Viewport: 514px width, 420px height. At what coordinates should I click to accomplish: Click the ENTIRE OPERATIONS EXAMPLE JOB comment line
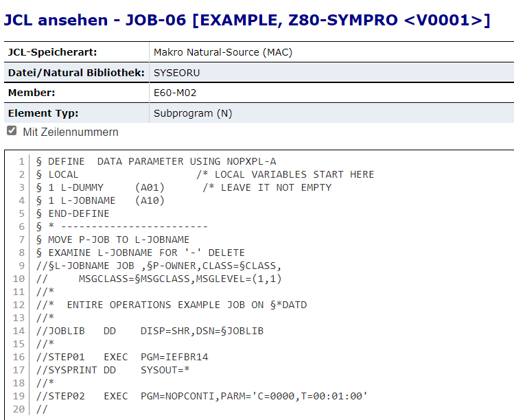[172, 305]
